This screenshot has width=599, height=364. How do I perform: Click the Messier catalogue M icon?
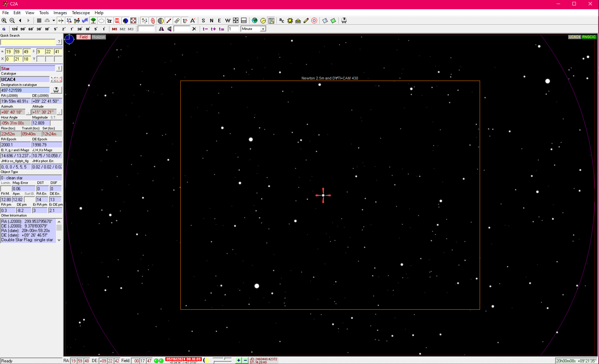tap(117, 21)
